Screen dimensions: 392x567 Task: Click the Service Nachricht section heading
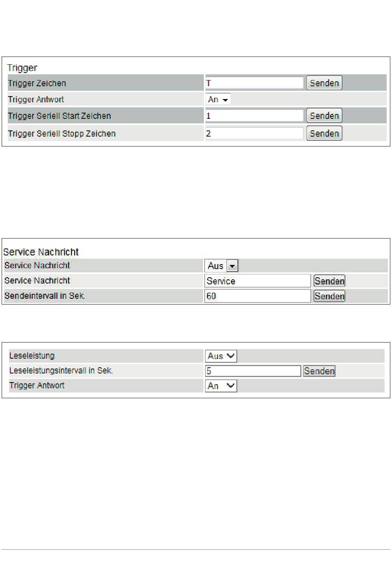click(41, 252)
